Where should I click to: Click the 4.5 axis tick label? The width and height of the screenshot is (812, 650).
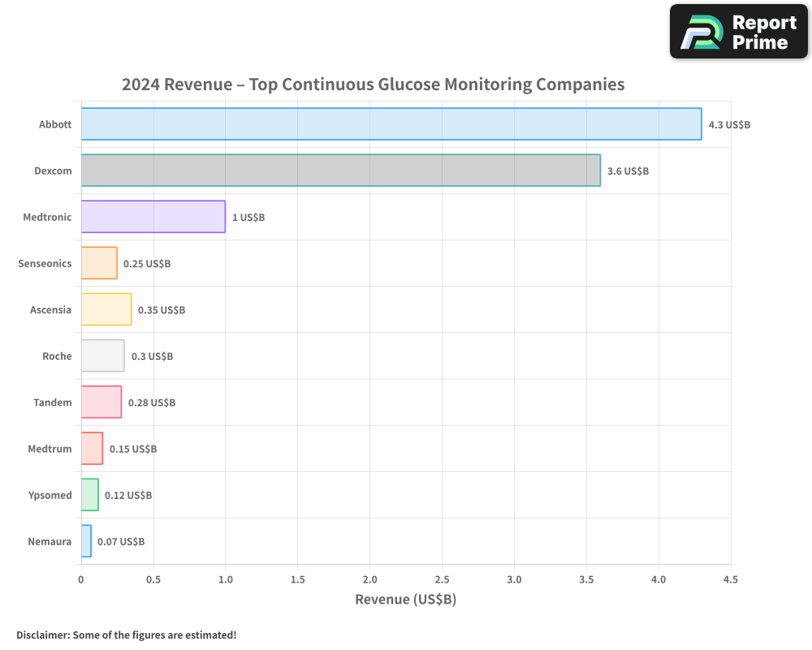[730, 580]
